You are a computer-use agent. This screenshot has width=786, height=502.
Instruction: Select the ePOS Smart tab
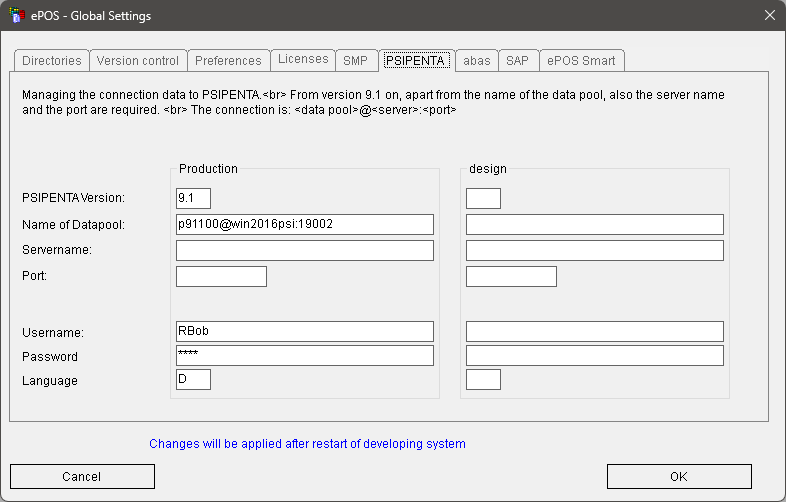pos(582,61)
